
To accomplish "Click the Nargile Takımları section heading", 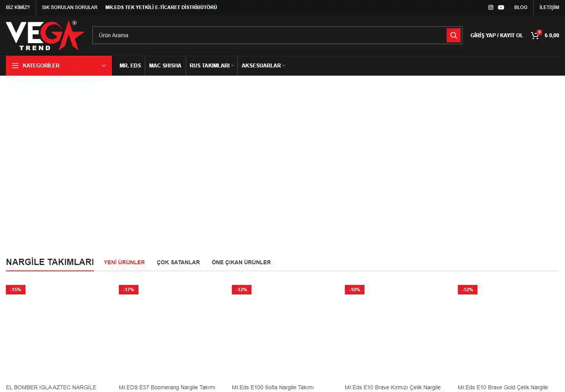I will click(50, 262).
